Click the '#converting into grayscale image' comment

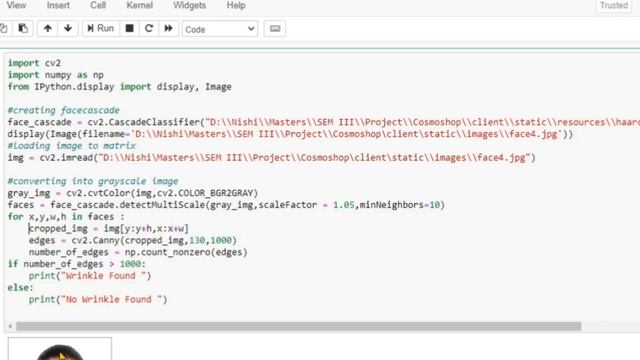pos(93,181)
